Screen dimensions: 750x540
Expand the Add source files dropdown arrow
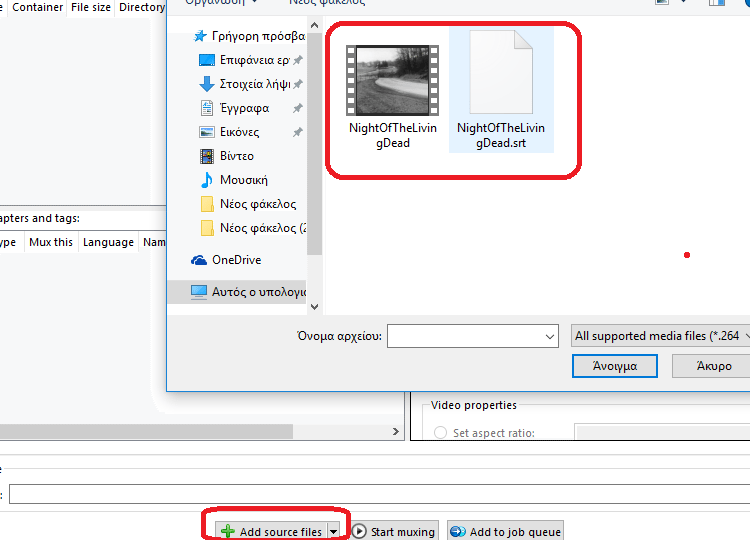(333, 531)
